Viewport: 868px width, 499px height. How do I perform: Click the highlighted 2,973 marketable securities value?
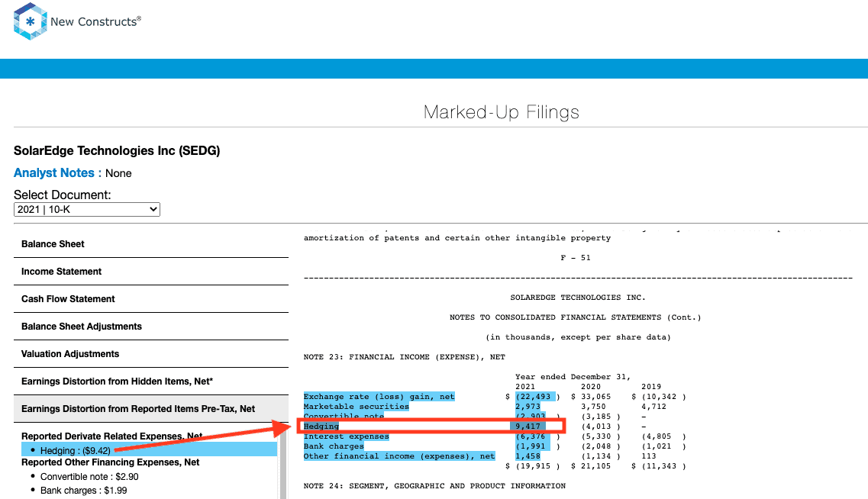pyautogui.click(x=528, y=407)
